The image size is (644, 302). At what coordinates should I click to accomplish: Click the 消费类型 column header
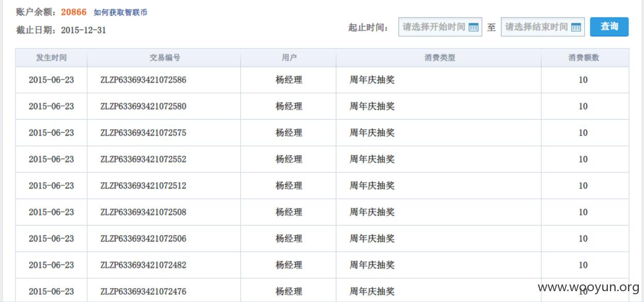[440, 58]
